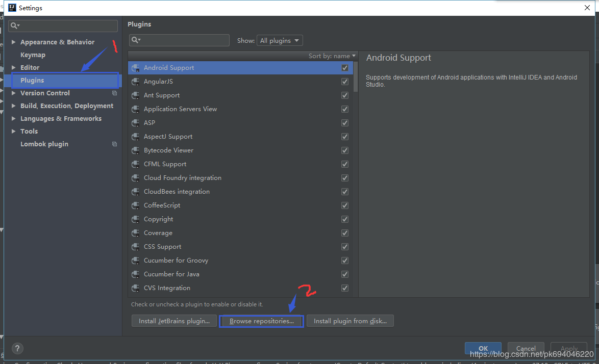Click the AngularJS plugin icon
599x364 pixels.
[135, 81]
